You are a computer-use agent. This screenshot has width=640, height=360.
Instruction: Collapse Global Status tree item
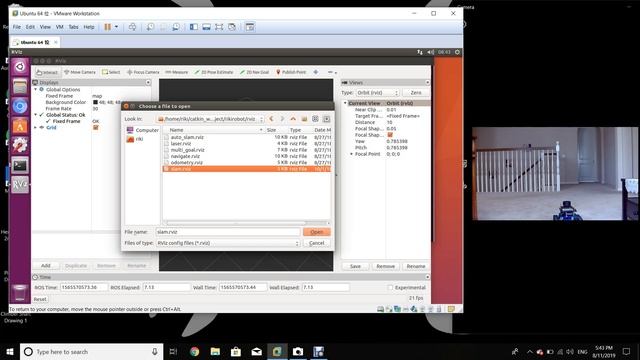36,115
